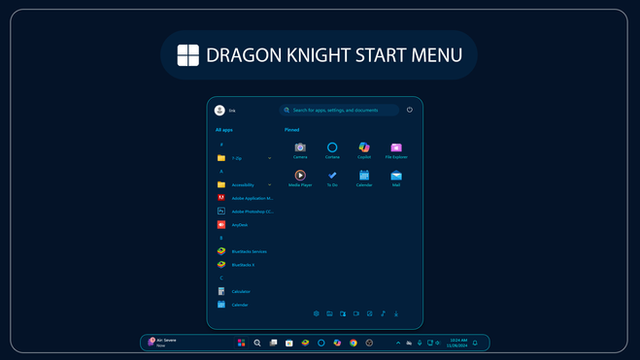Screen dimensions: 640x360
Task: Click the user account avatar
Action: coord(220,110)
